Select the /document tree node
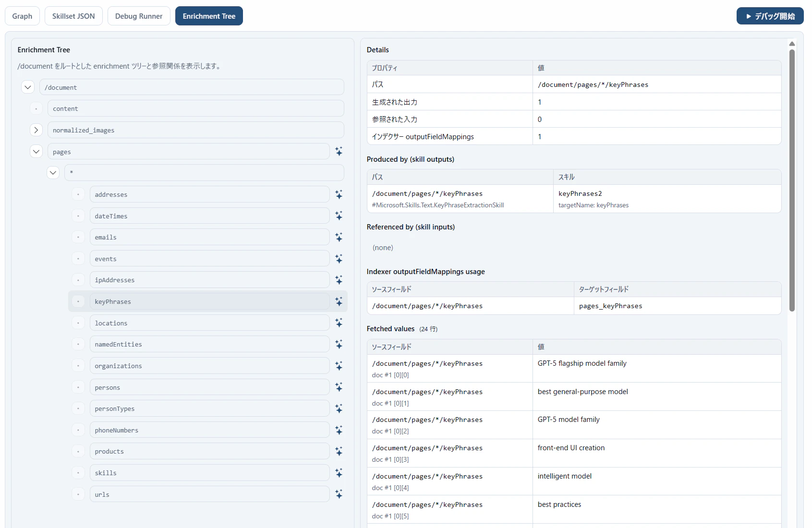This screenshot has height=528, width=812. (x=192, y=87)
